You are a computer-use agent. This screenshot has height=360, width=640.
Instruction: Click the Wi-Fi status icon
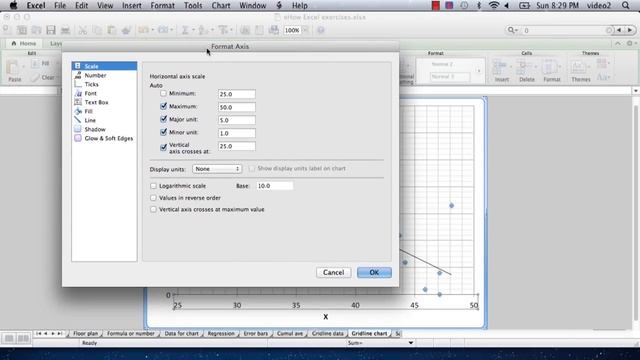(x=494, y=5)
